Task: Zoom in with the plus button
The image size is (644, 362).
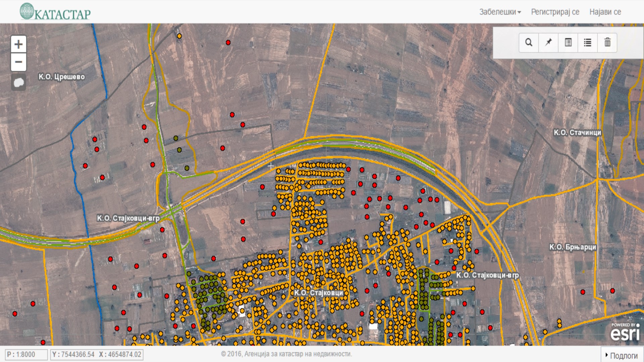Action: (18, 44)
